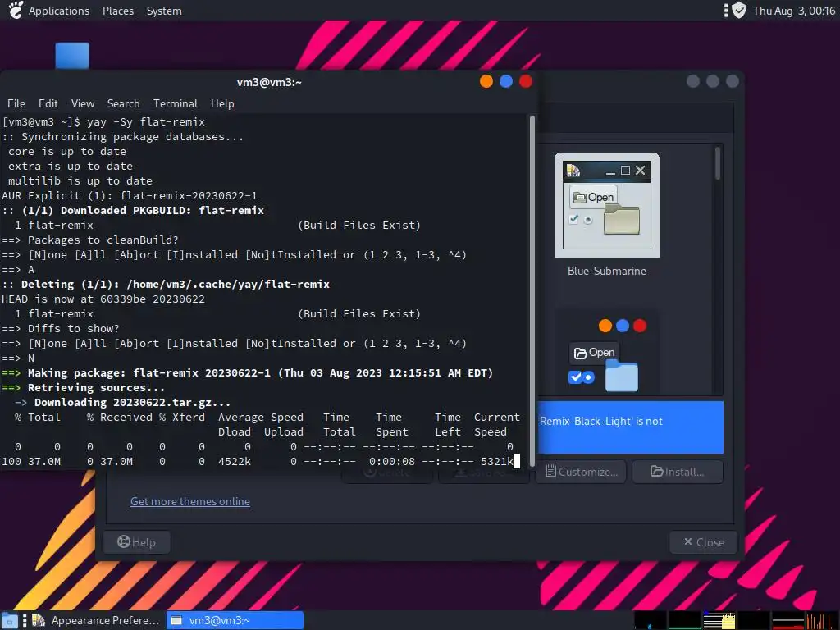Click the Downloading 20230622.tar.gz line
The height and width of the screenshot is (630, 840).
pyautogui.click(x=123, y=402)
